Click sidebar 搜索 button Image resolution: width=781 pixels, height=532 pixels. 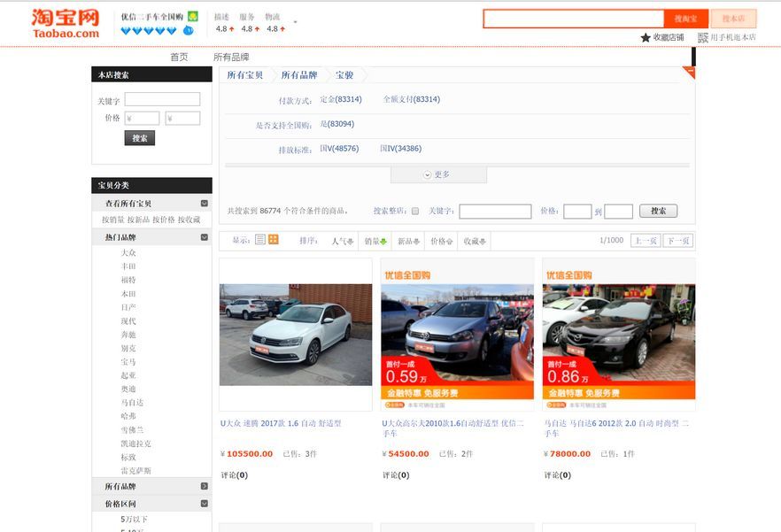[x=140, y=138]
